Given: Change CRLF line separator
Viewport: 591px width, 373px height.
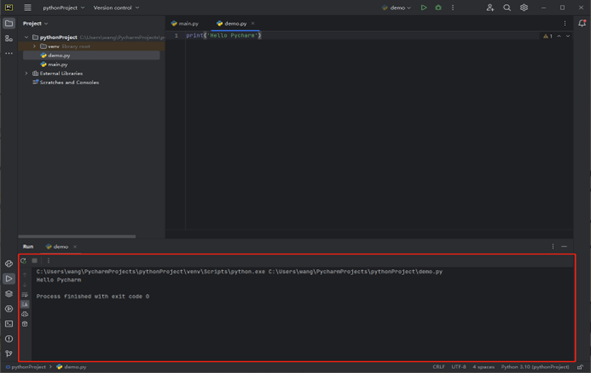Looking at the screenshot, I should tap(439, 367).
